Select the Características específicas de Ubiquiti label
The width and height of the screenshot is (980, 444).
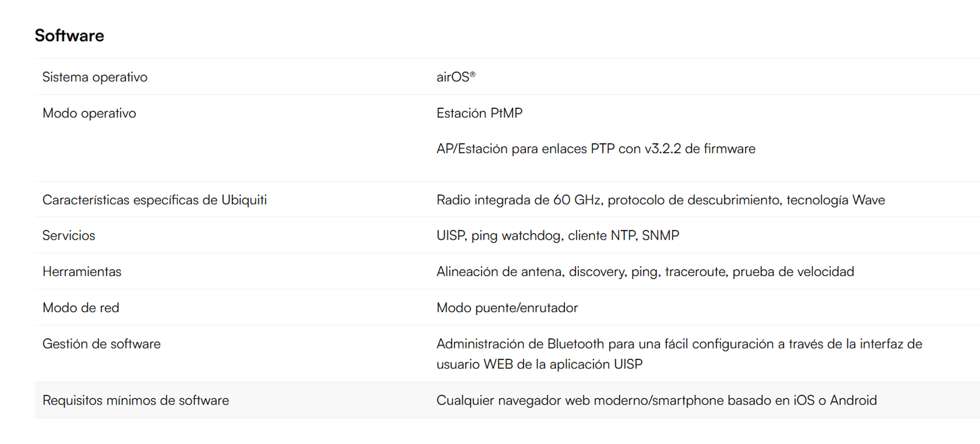(x=155, y=200)
